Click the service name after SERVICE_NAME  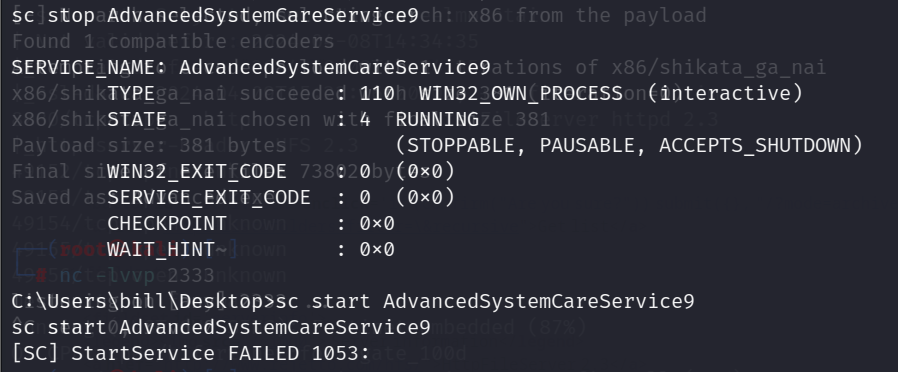pyautogui.click(x=335, y=68)
